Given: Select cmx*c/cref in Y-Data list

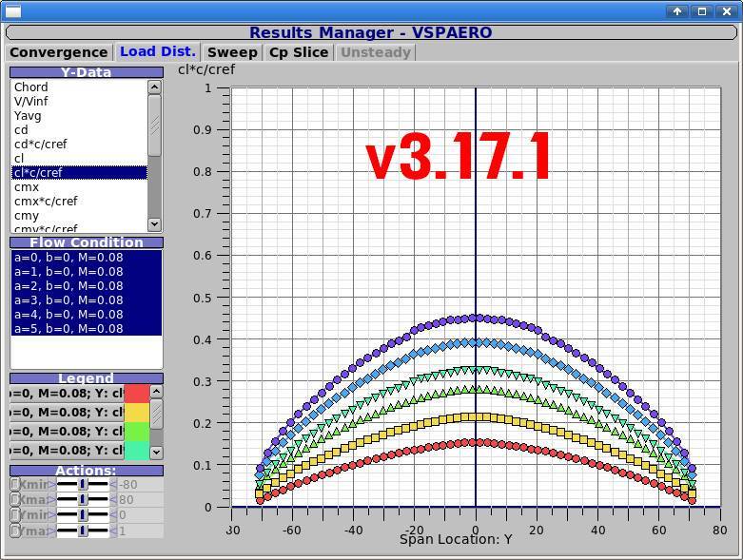Looking at the screenshot, I should point(79,202).
